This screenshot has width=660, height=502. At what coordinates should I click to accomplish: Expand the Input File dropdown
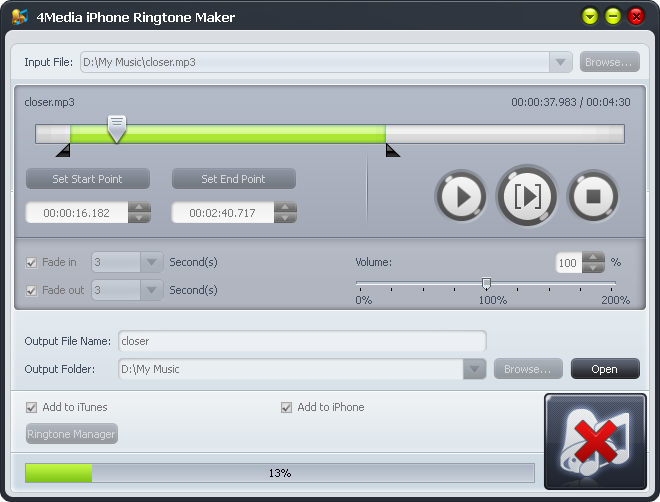click(560, 62)
